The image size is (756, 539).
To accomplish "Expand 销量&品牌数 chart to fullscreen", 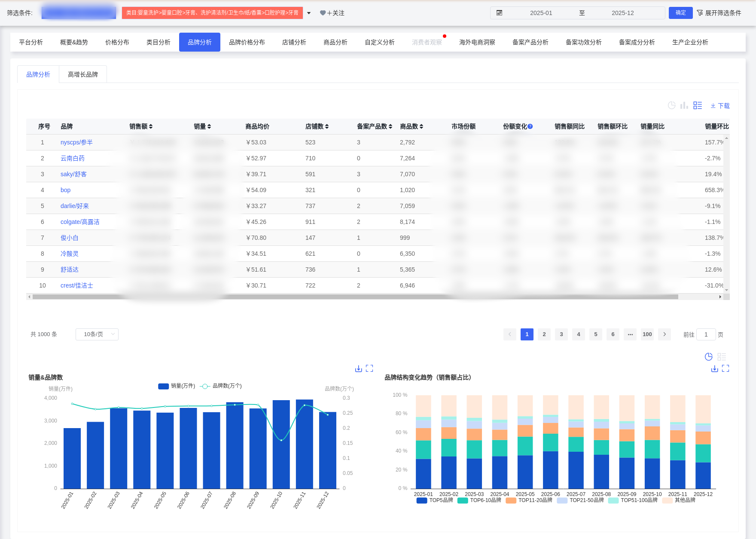I will click(x=369, y=368).
